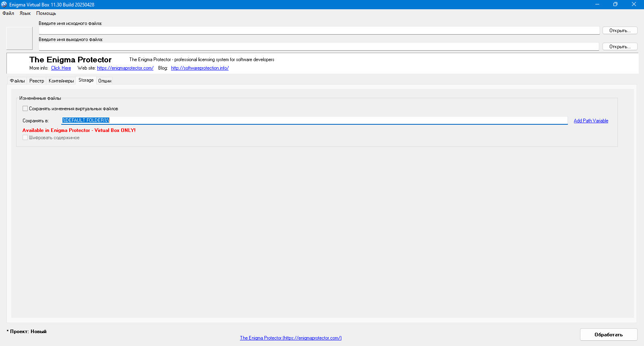Restore down the application window

(615, 4)
